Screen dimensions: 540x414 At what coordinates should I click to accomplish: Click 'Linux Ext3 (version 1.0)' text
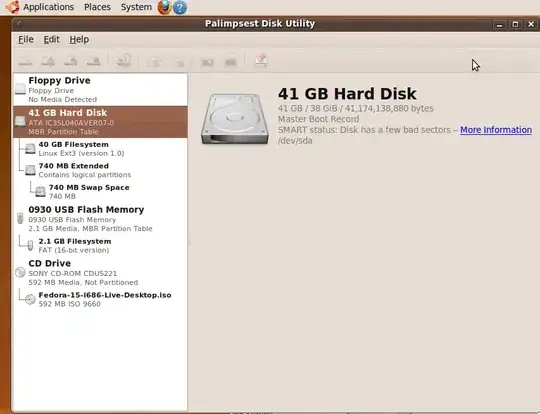tap(81, 153)
